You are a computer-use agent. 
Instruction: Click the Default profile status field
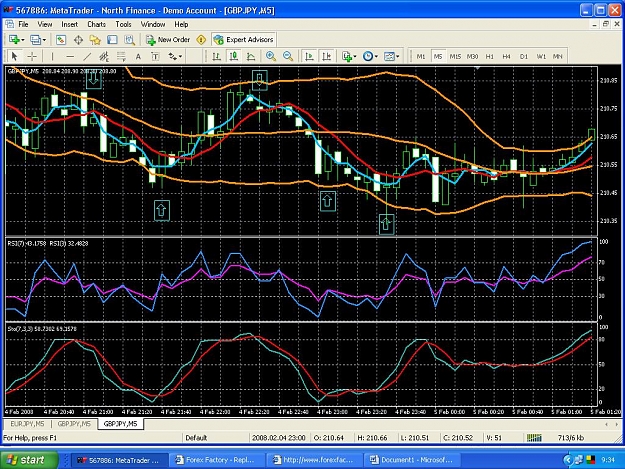tap(215, 438)
